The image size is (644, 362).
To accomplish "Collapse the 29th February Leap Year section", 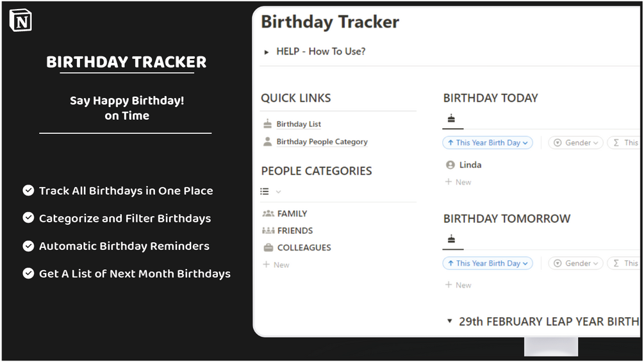I will (x=450, y=321).
